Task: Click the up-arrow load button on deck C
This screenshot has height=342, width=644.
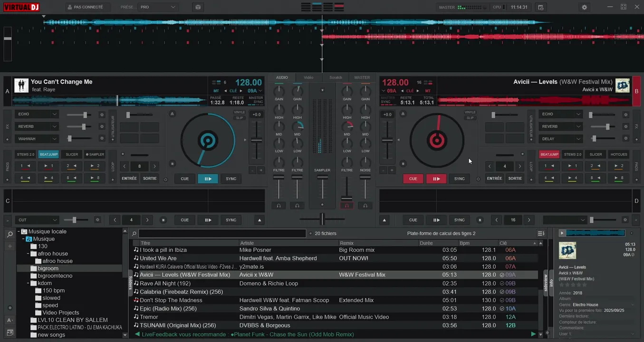Action: pos(260,220)
